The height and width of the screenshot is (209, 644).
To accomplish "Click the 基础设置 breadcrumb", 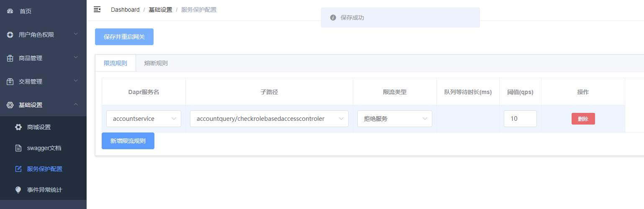I will 160,10.
